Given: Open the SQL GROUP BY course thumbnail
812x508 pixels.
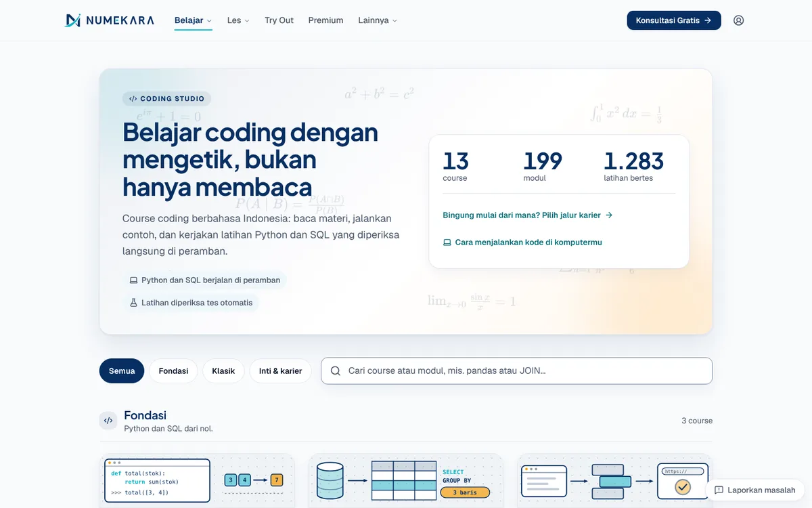Looking at the screenshot, I should pyautogui.click(x=406, y=481).
